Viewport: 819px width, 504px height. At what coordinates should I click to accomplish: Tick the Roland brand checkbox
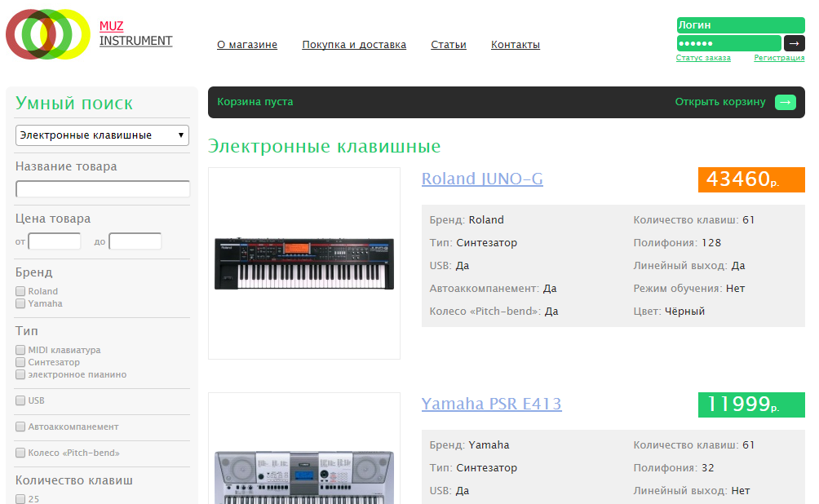coord(20,291)
